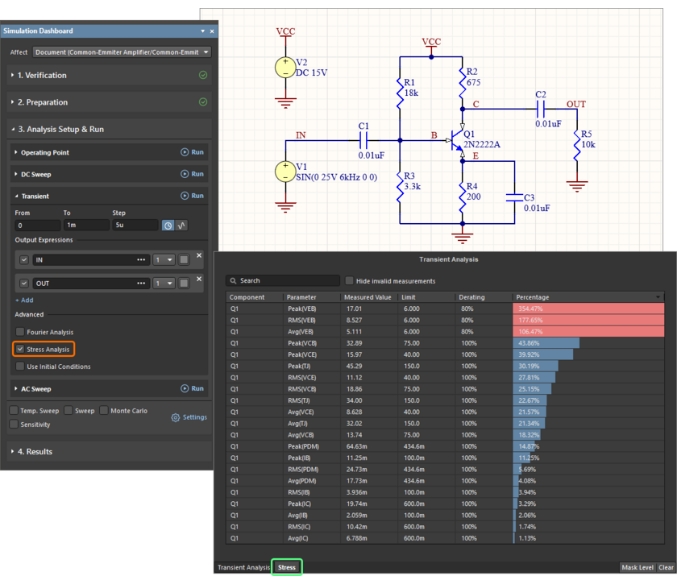Check Hide invalid measurements

(349, 281)
